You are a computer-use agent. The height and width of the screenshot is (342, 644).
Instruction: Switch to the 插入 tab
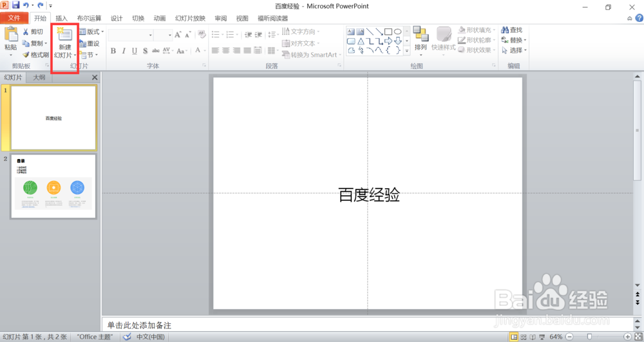61,18
